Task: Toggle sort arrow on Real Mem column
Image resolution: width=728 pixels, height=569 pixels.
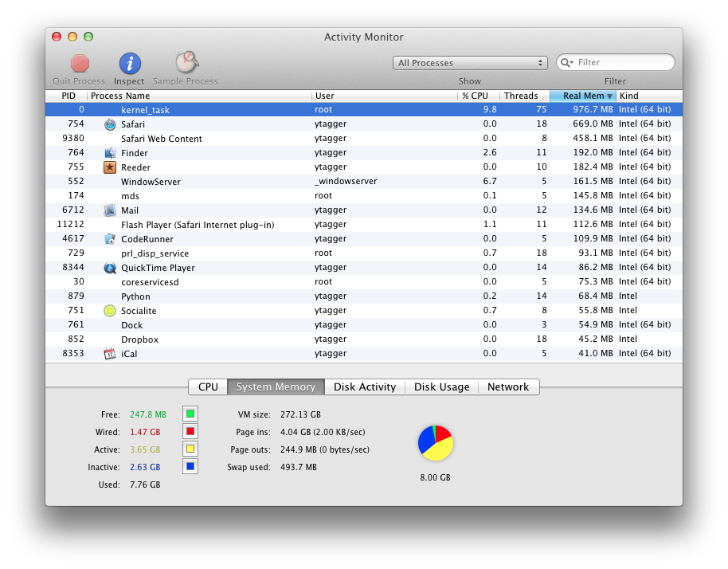Action: [x=609, y=96]
